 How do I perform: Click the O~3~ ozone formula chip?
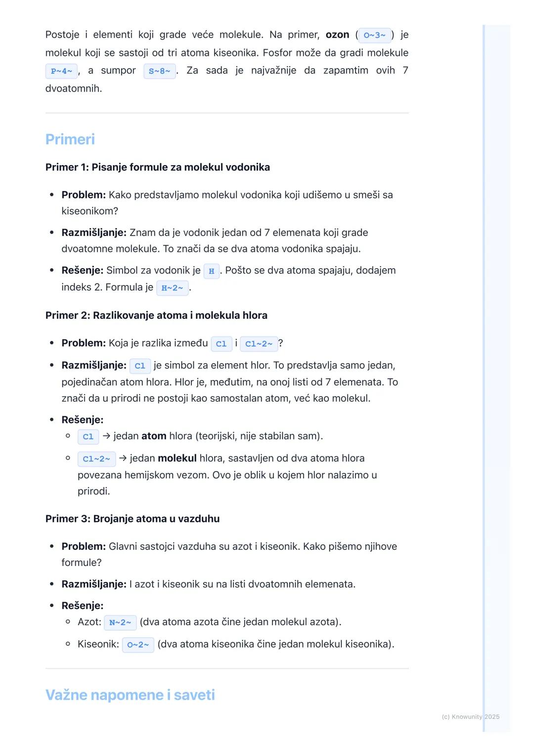(374, 35)
